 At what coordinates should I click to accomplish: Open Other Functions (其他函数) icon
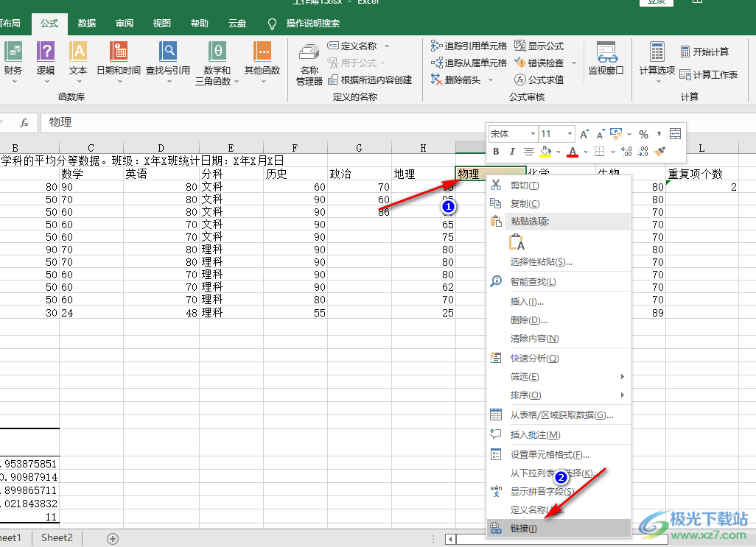point(262,62)
